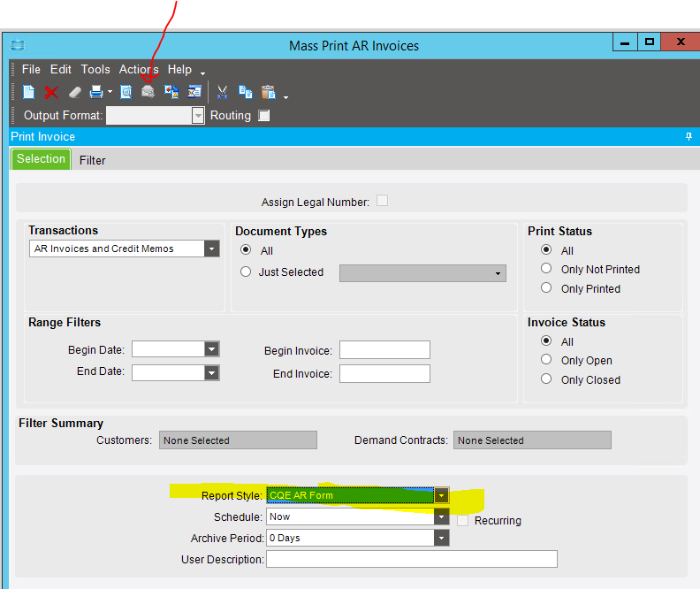
Task: Click the End Invoice input field
Action: click(x=384, y=374)
